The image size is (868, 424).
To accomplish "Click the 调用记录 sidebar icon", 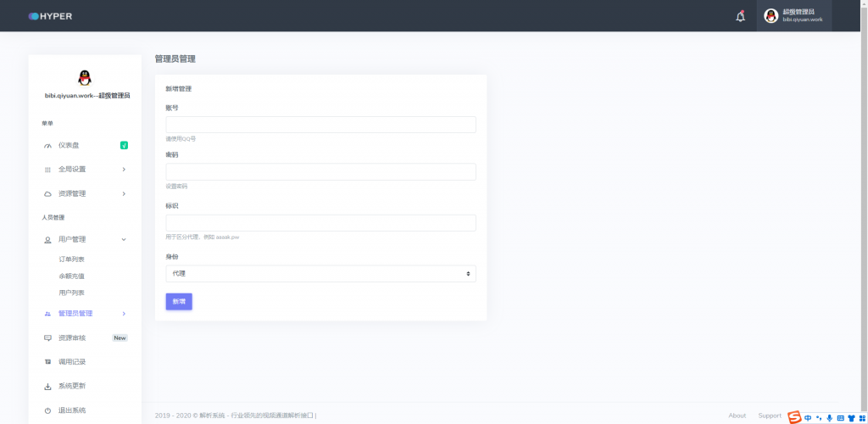I will click(x=47, y=362).
